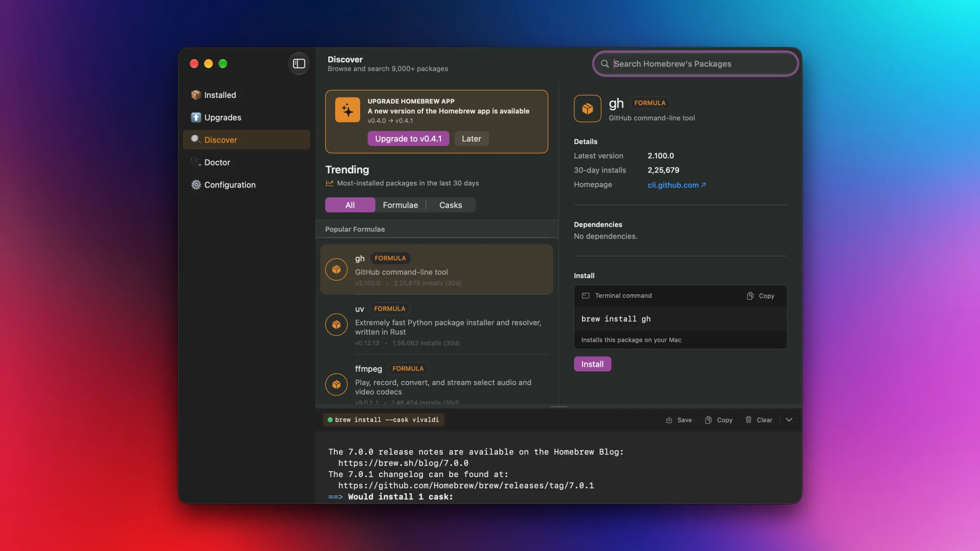Screen dimensions: 980x551
Task: Open the Upgrades section
Action: pyautogui.click(x=246, y=118)
